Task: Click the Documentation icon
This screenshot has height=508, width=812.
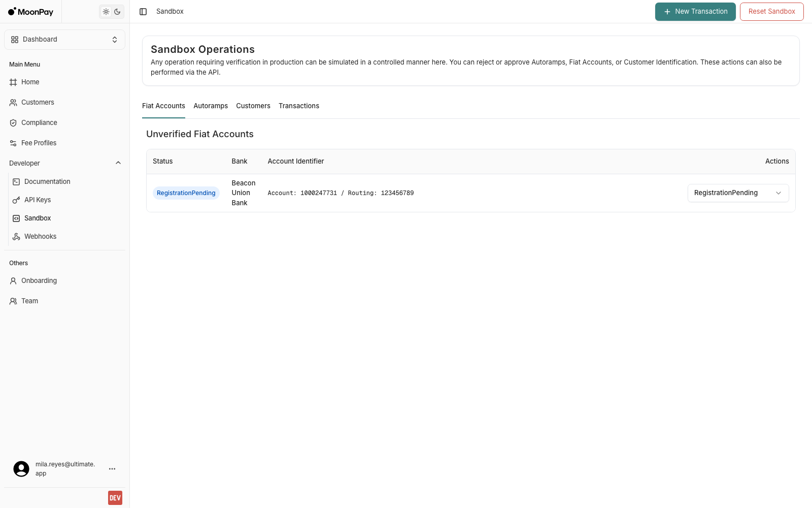Action: [x=16, y=182]
